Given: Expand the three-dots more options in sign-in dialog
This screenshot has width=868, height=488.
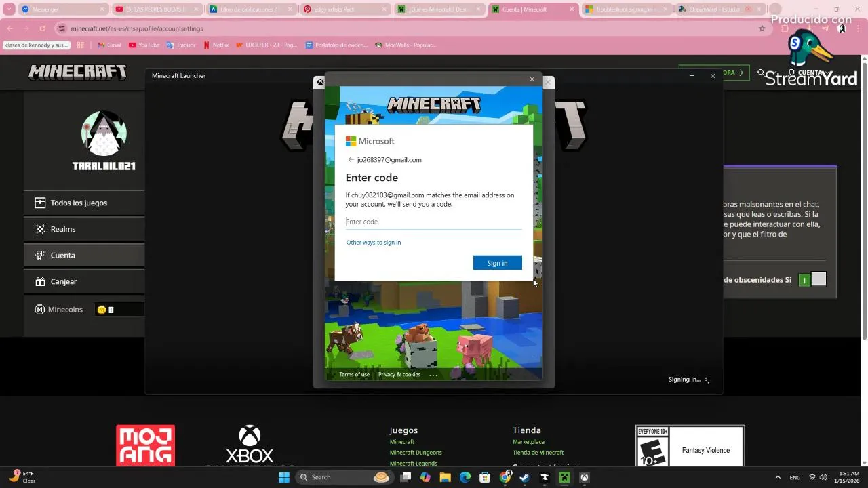Looking at the screenshot, I should [x=433, y=375].
